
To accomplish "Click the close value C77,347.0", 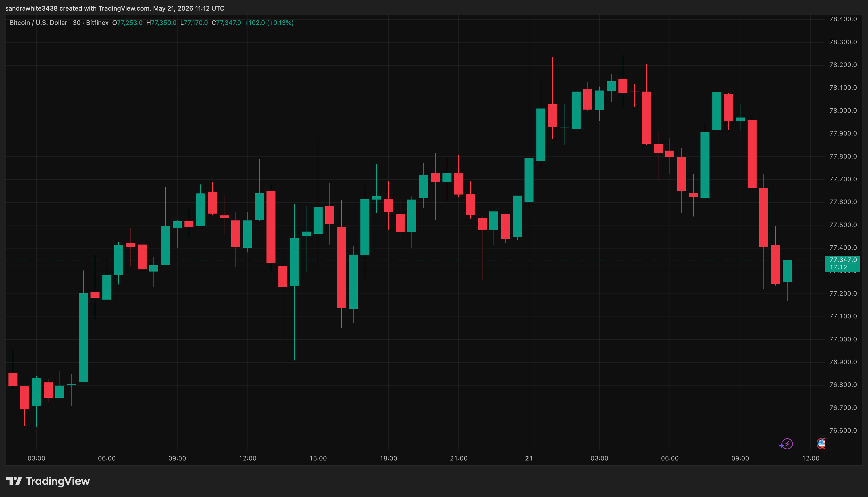I will pos(226,23).
